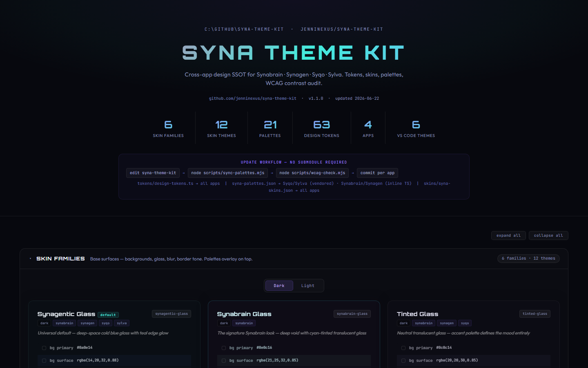Click the 'edit syna-theme-kit' workflow step

(x=153, y=173)
